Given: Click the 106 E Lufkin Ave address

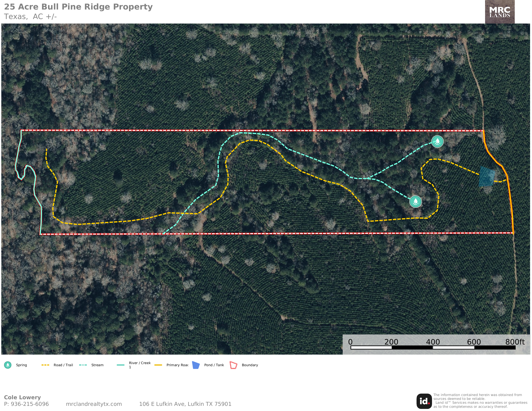Looking at the screenshot, I should click(x=185, y=404).
